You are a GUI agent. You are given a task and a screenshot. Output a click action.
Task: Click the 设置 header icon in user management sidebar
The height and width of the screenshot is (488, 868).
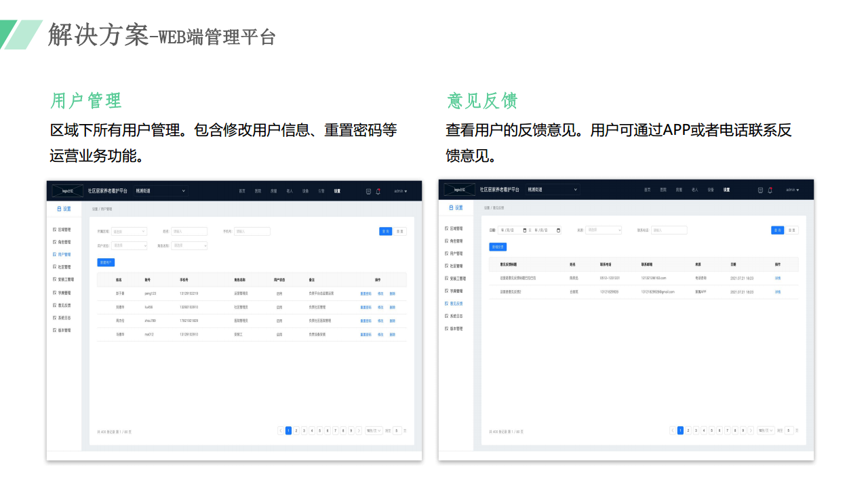tap(60, 209)
